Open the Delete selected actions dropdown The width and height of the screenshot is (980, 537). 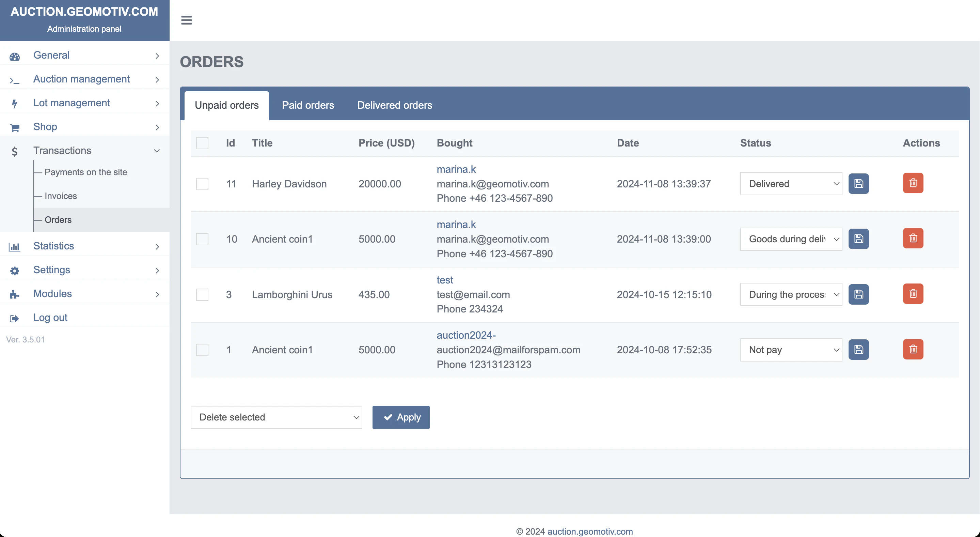(276, 417)
